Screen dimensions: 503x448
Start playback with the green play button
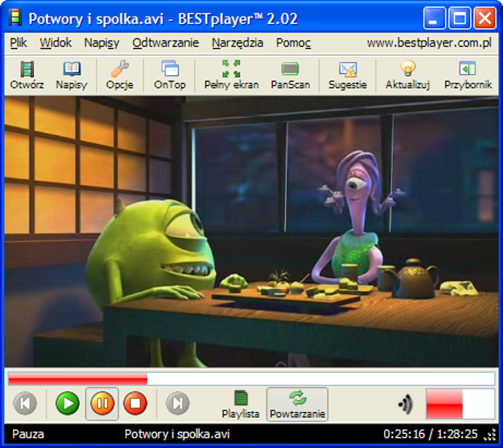pyautogui.click(x=68, y=403)
